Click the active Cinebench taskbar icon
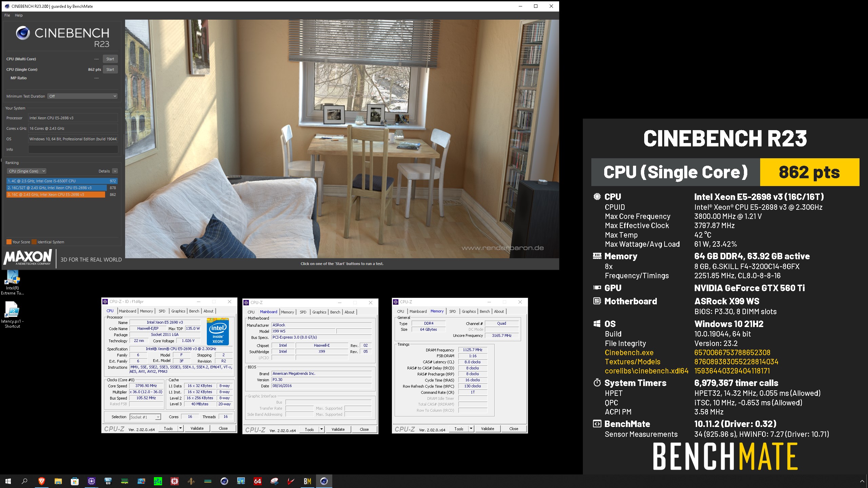Screen dimensions: 868x488 [324, 481]
